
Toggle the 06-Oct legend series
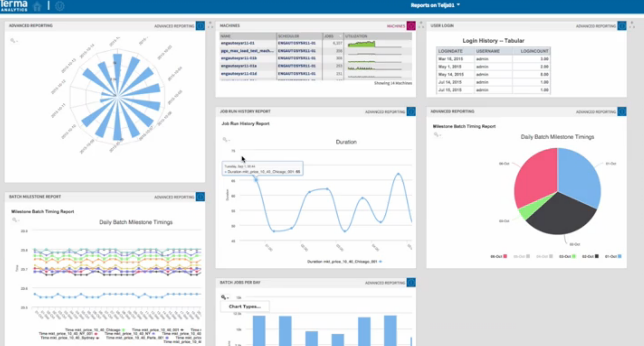click(498, 256)
